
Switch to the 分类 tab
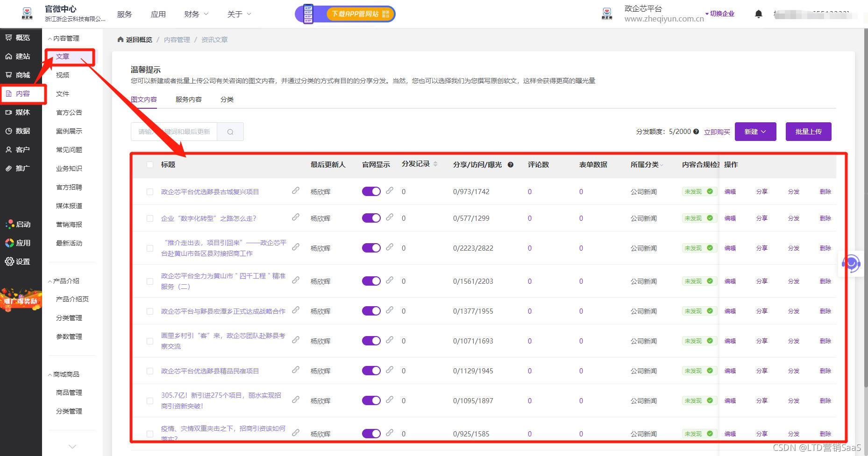pos(227,99)
